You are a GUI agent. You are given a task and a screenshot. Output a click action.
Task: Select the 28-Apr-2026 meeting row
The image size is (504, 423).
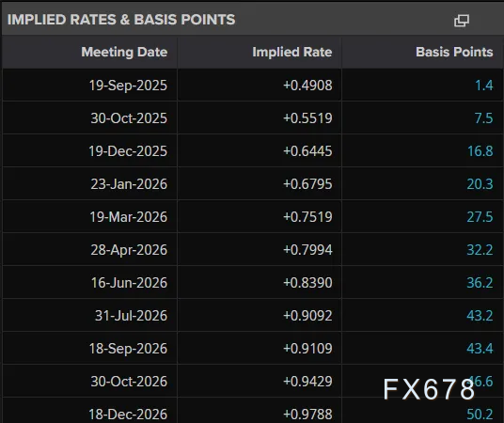click(253, 250)
